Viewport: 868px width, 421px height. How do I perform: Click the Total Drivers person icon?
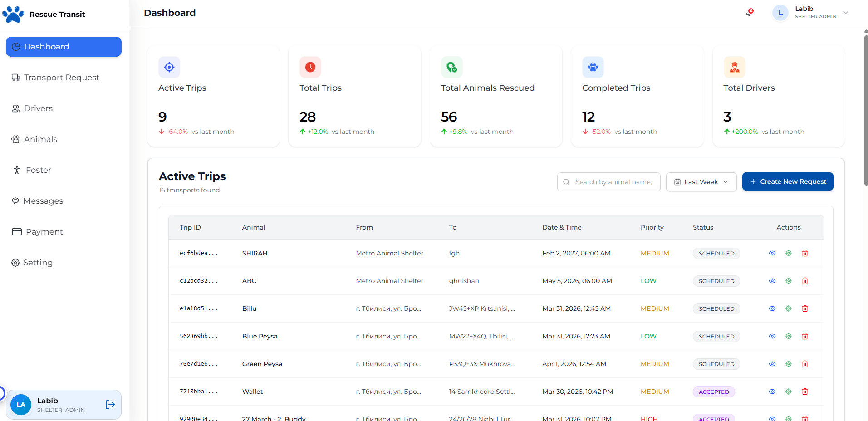point(735,67)
